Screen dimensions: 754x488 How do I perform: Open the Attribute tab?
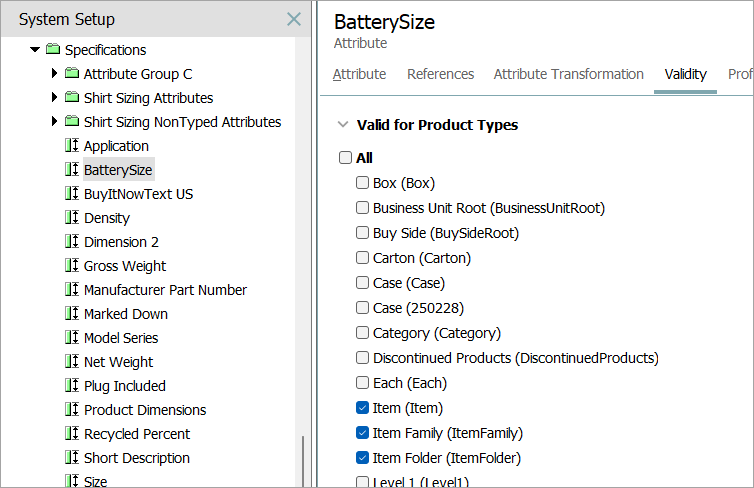(359, 74)
